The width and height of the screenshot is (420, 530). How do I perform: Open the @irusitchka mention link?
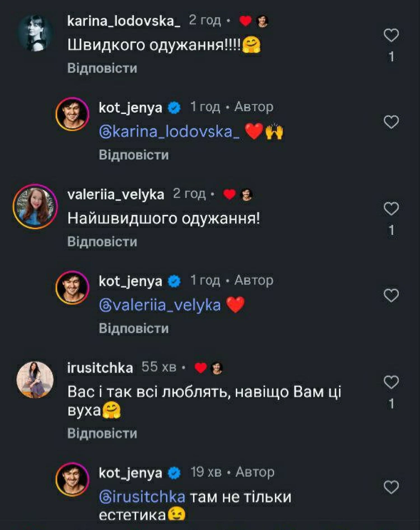pyautogui.click(x=142, y=497)
